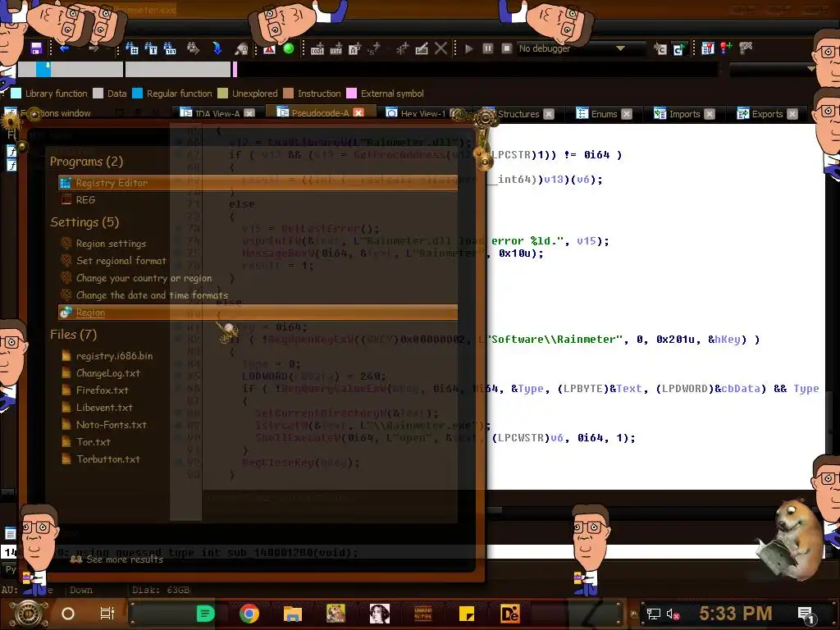The width and height of the screenshot is (840, 630).
Task: Switch to the Structures tab
Action: pos(518,113)
